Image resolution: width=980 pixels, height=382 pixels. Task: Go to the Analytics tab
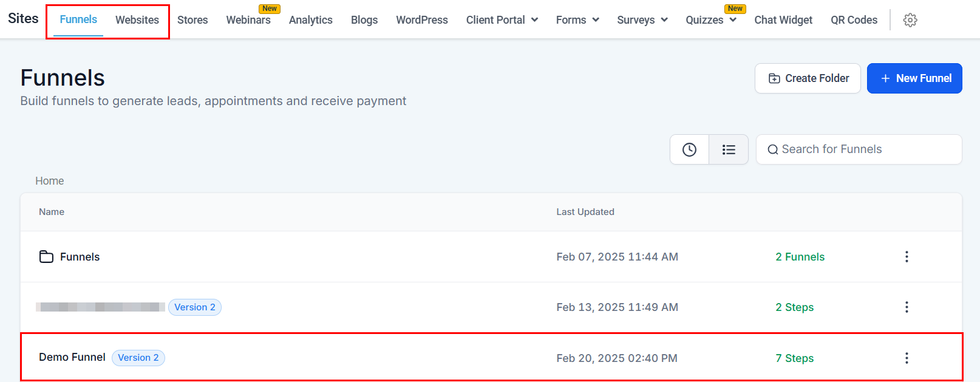point(311,20)
